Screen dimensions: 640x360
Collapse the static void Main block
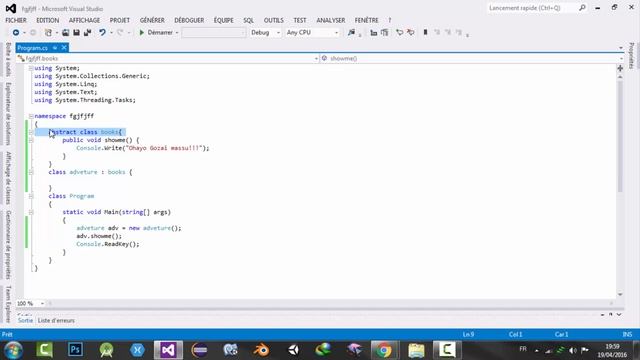(31, 212)
